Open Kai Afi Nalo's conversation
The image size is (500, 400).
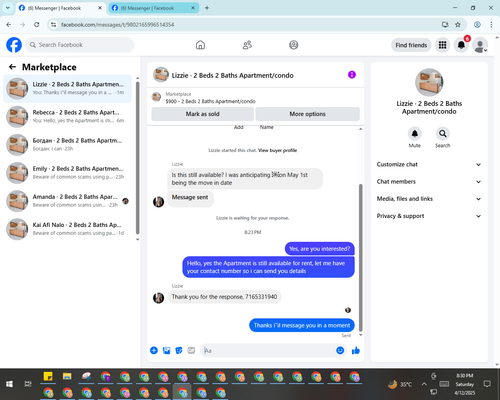coord(68,229)
